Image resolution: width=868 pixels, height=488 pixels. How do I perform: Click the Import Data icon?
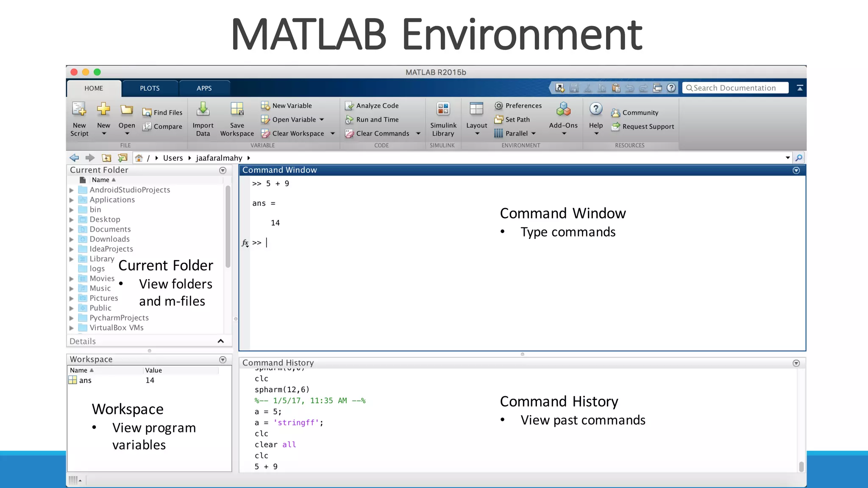203,109
